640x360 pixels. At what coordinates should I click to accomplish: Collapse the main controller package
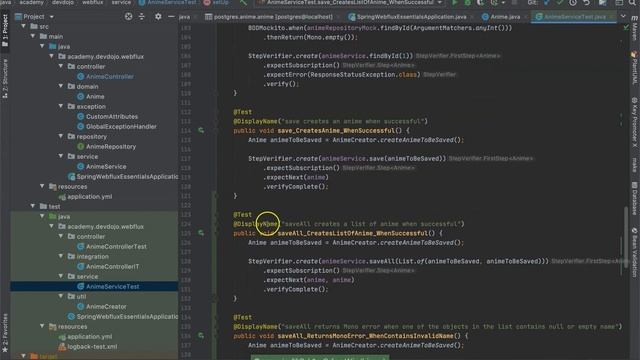pyautogui.click(x=61, y=66)
